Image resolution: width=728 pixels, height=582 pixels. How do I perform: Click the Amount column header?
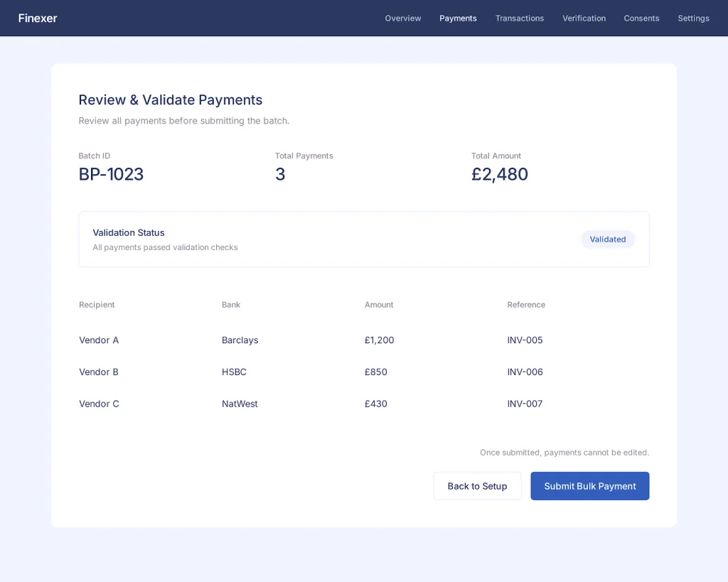(378, 304)
